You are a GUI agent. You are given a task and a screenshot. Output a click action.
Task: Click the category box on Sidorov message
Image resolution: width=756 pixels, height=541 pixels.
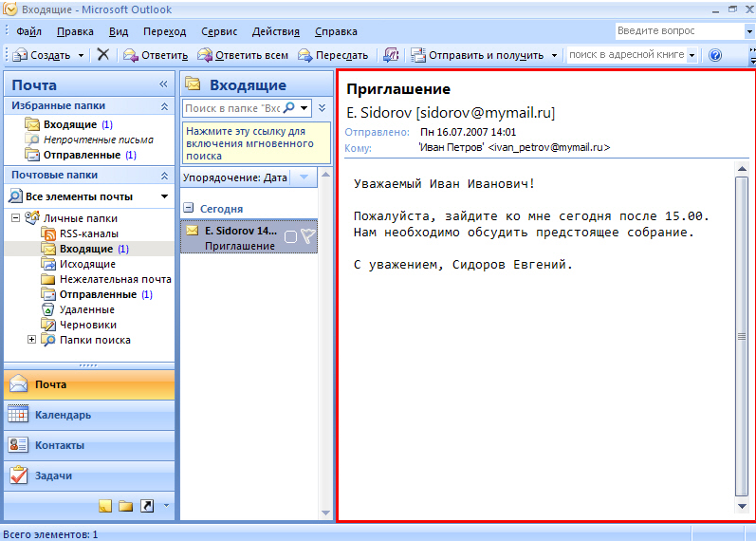(290, 236)
